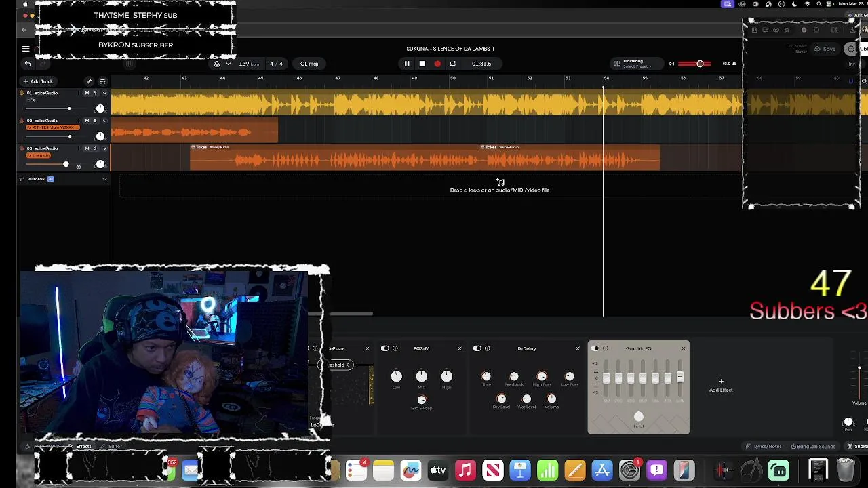Image resolution: width=868 pixels, height=488 pixels.
Task: Remove the Graphic EQ effect
Action: point(683,348)
